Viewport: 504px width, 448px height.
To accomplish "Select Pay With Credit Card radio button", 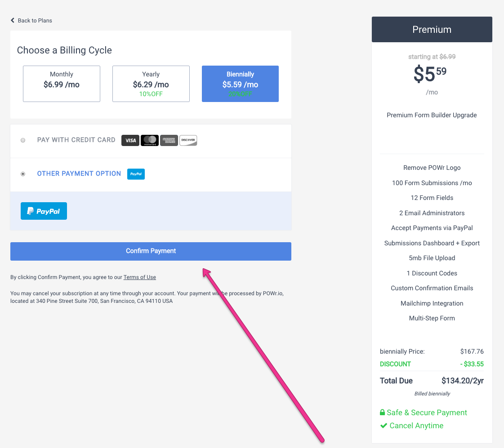I will pyautogui.click(x=23, y=140).
